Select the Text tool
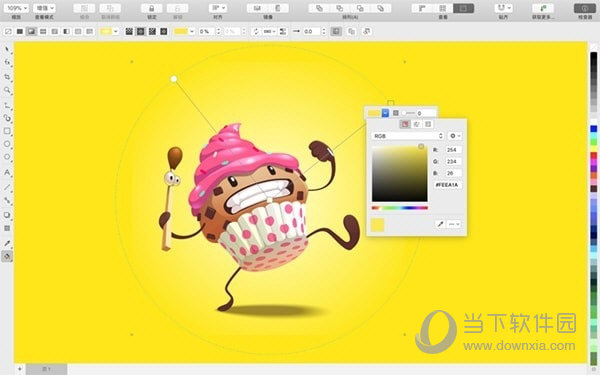This screenshot has height=375, width=600. (x=7, y=172)
